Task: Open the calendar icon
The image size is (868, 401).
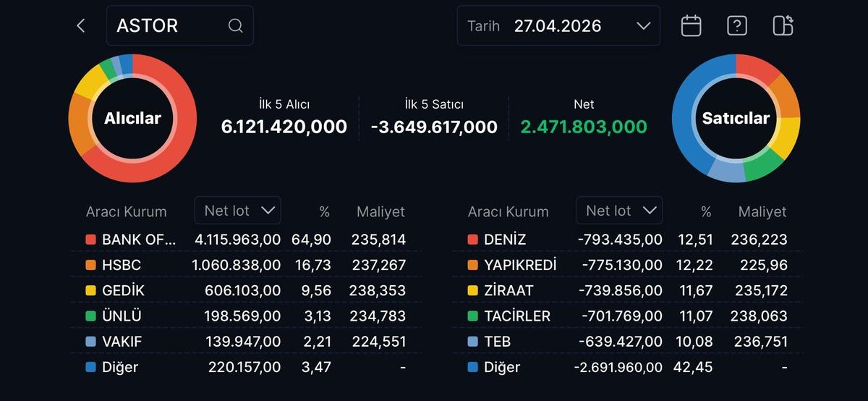Action: coord(691,26)
